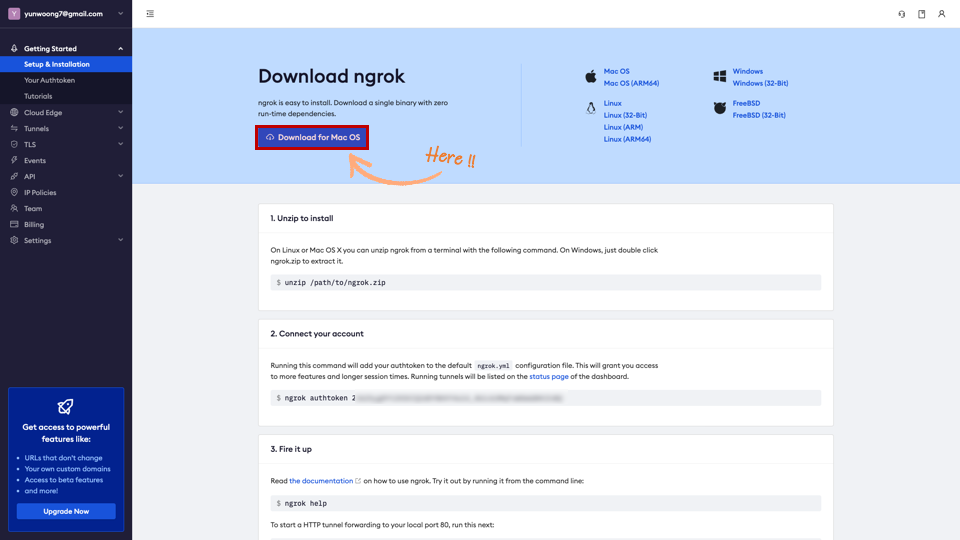Click the Apple logo icon
This screenshot has height=540, width=960.
(x=591, y=77)
